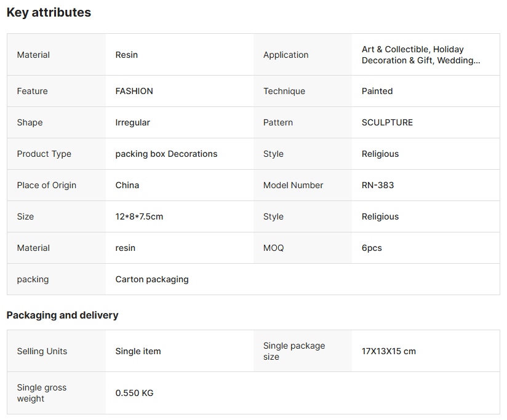This screenshot has width=507, height=420.
Task: Click the 17X13X15 cm package size
Action: click(x=389, y=351)
